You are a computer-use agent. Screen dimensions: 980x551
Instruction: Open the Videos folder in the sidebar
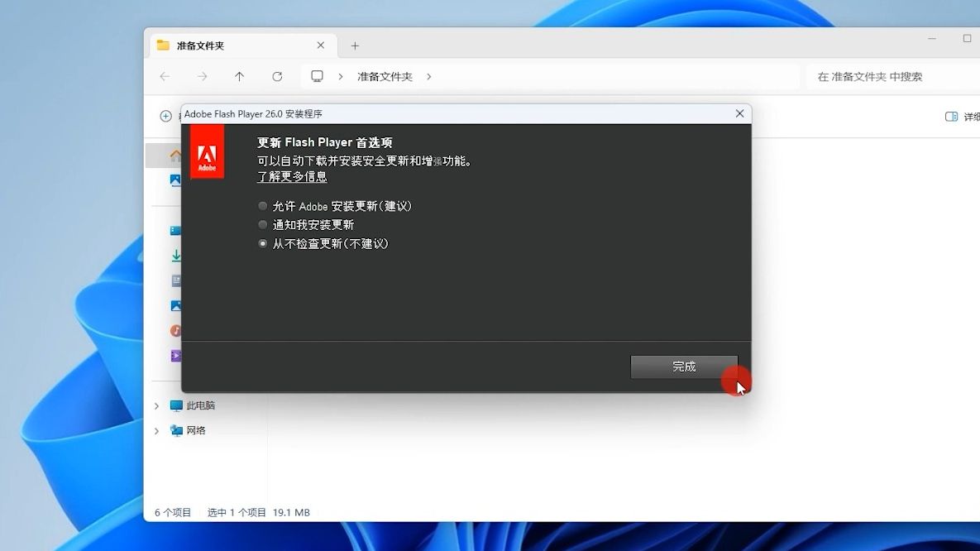(x=176, y=355)
